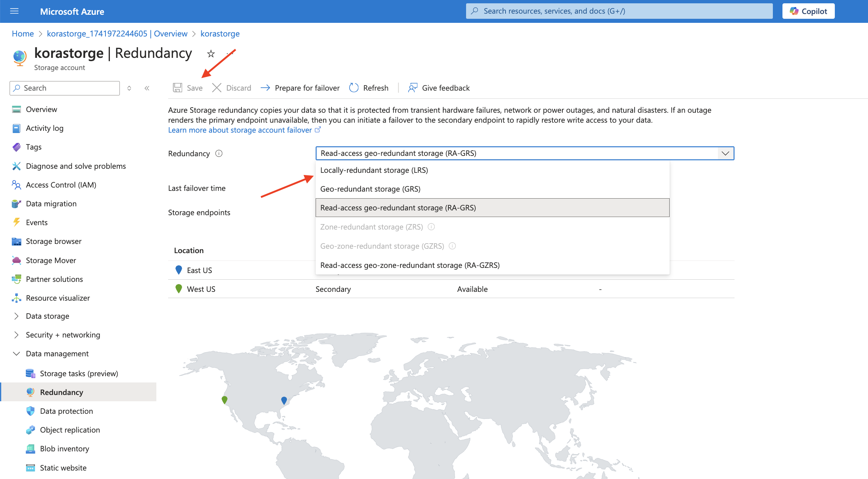Select Locally-redundant storage (LRS) option
The height and width of the screenshot is (479, 868).
[x=492, y=170]
